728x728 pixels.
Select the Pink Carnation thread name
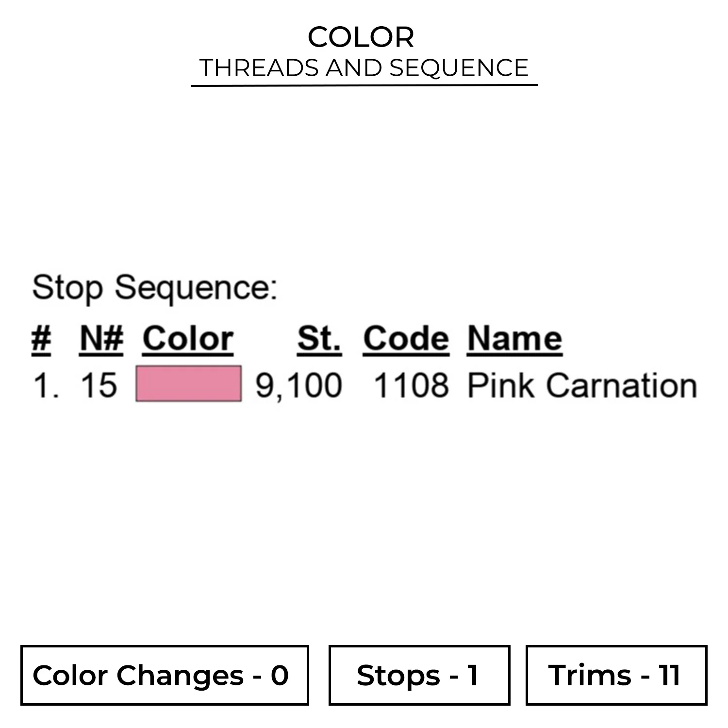pyautogui.click(x=582, y=386)
